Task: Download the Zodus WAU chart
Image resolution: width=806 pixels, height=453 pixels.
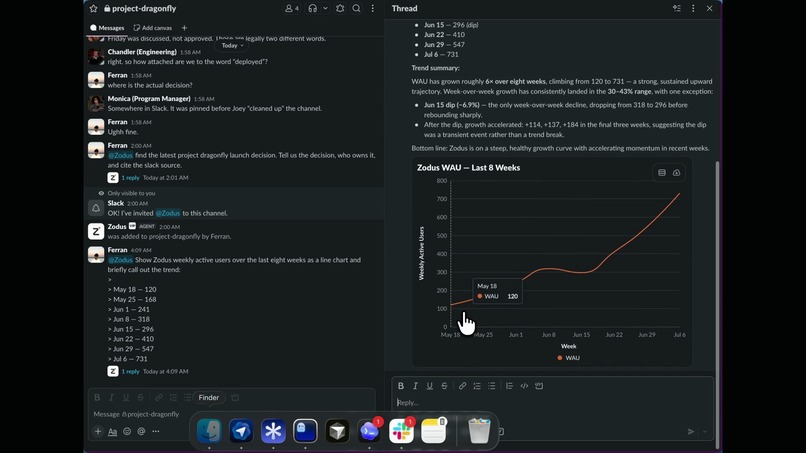Action: [x=676, y=173]
